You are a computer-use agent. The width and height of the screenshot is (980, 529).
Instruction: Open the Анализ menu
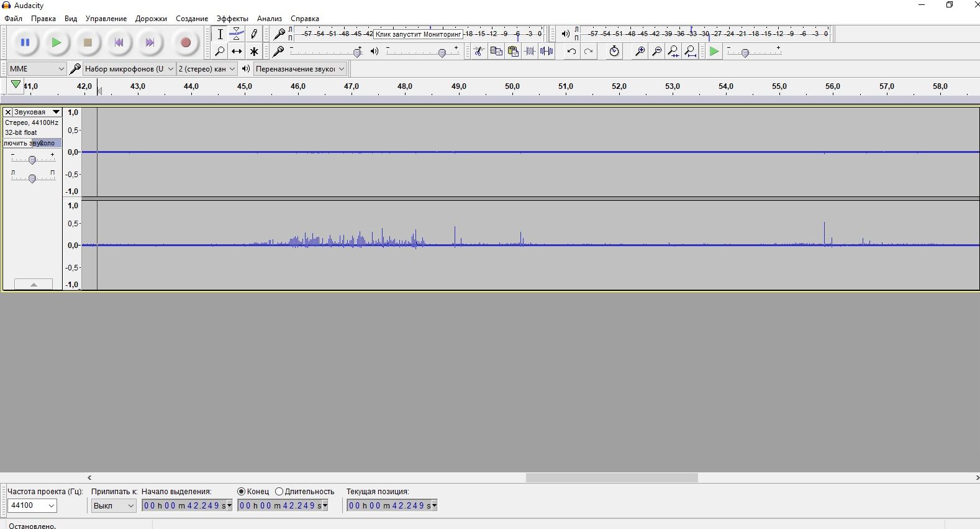point(270,19)
